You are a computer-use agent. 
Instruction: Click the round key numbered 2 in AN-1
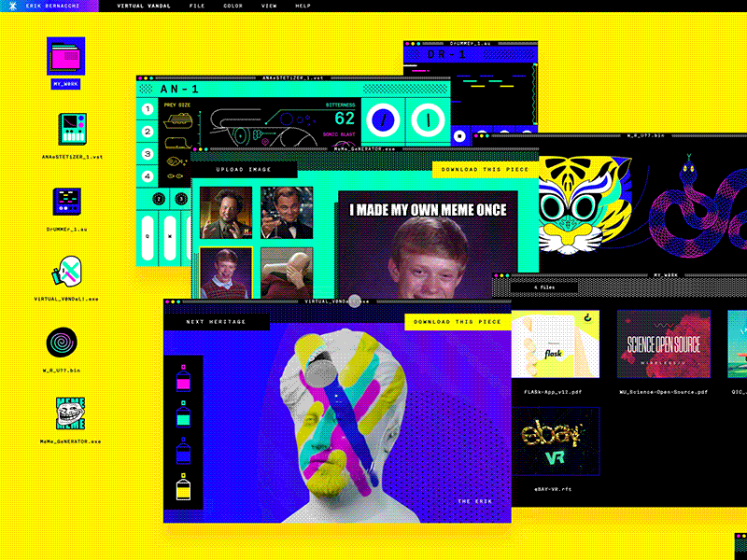[x=159, y=199]
